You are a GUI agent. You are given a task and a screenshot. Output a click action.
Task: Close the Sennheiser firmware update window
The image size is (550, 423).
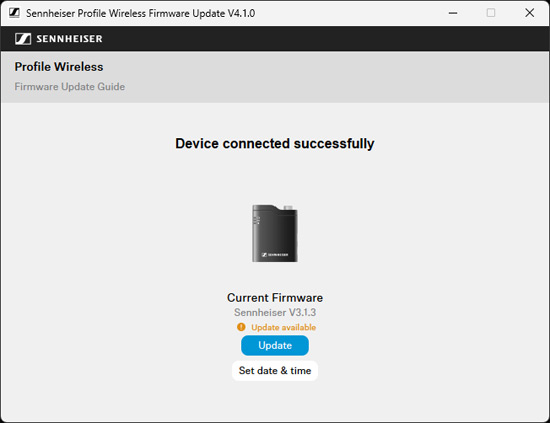click(x=529, y=13)
